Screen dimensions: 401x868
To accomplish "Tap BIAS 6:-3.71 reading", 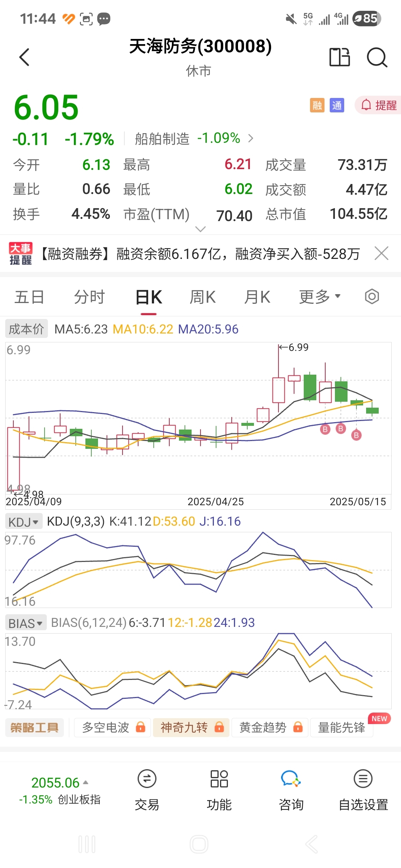I will click(147, 622).
